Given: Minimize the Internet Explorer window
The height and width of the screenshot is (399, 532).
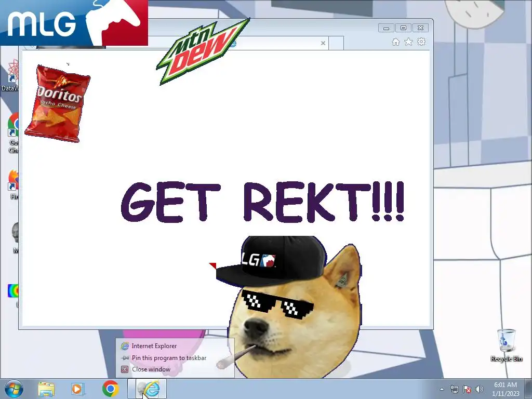Looking at the screenshot, I should point(386,28).
